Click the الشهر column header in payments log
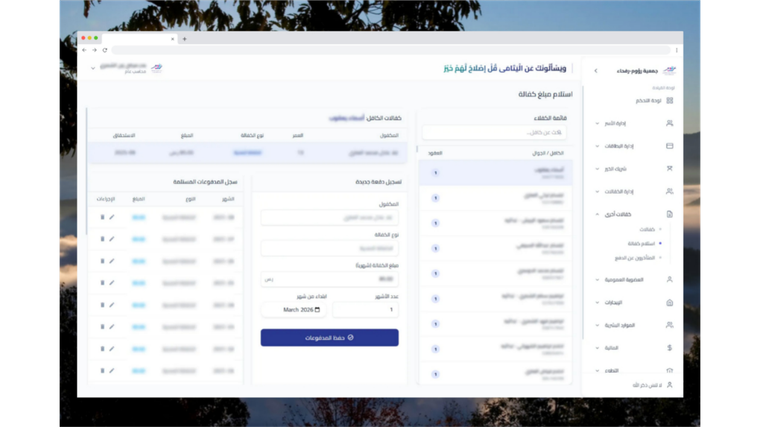This screenshot has height=427, width=760. pos(228,199)
